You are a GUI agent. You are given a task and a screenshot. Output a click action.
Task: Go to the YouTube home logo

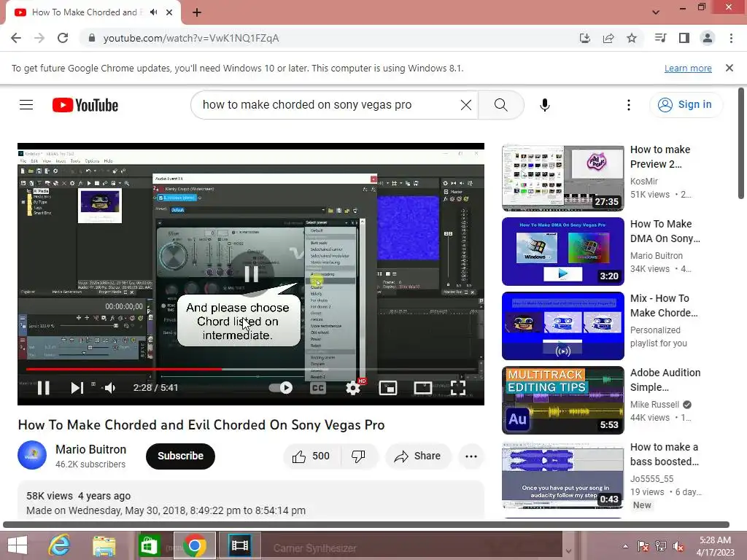pos(85,105)
